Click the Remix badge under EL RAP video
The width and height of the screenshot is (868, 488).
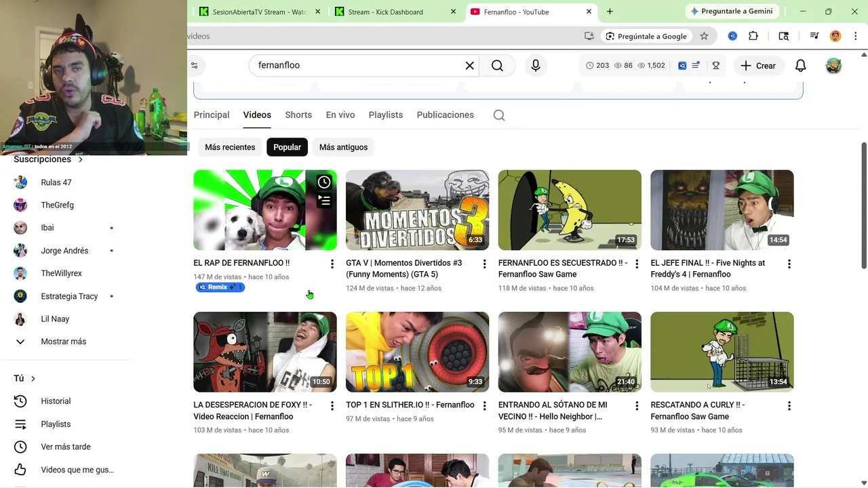click(220, 287)
